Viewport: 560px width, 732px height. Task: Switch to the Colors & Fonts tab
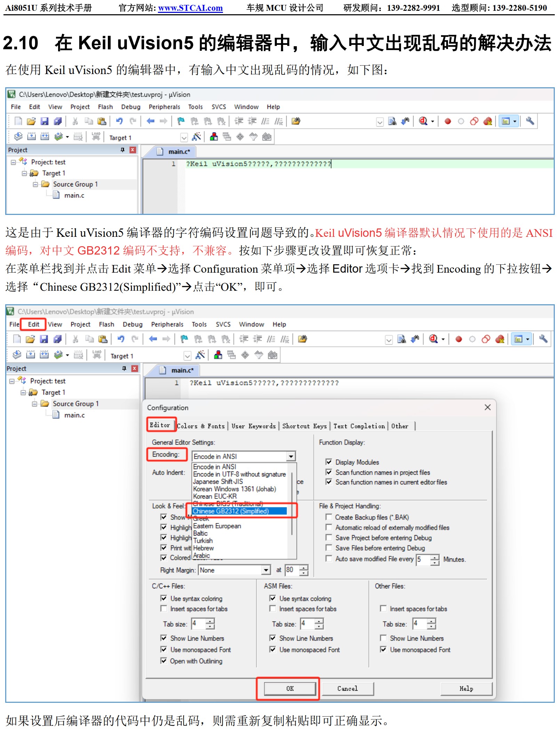[201, 426]
